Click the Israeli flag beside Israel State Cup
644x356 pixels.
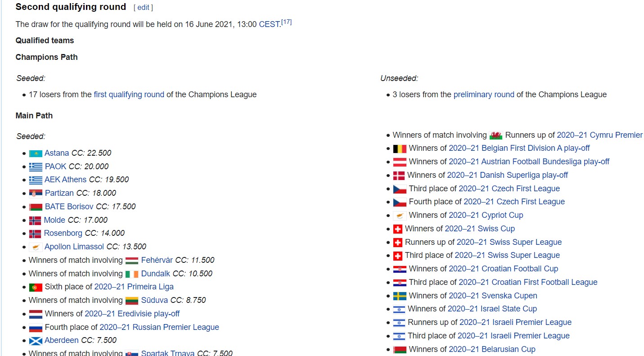click(399, 309)
